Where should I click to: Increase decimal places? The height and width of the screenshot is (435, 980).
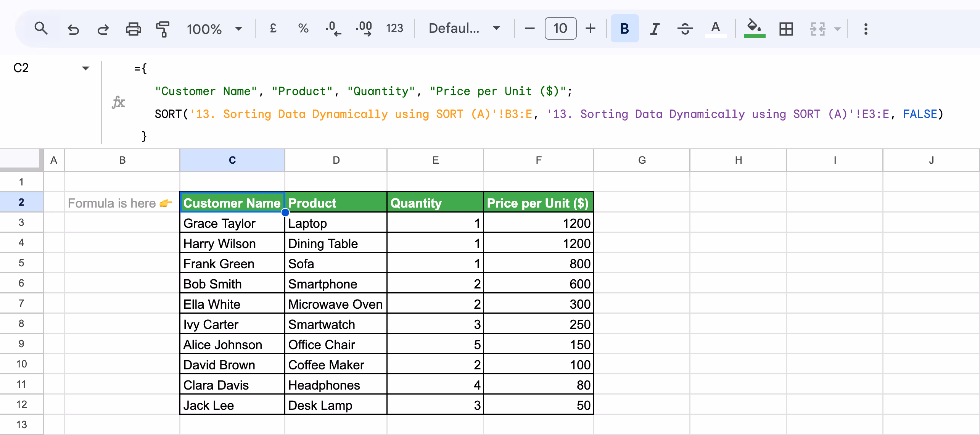[364, 28]
